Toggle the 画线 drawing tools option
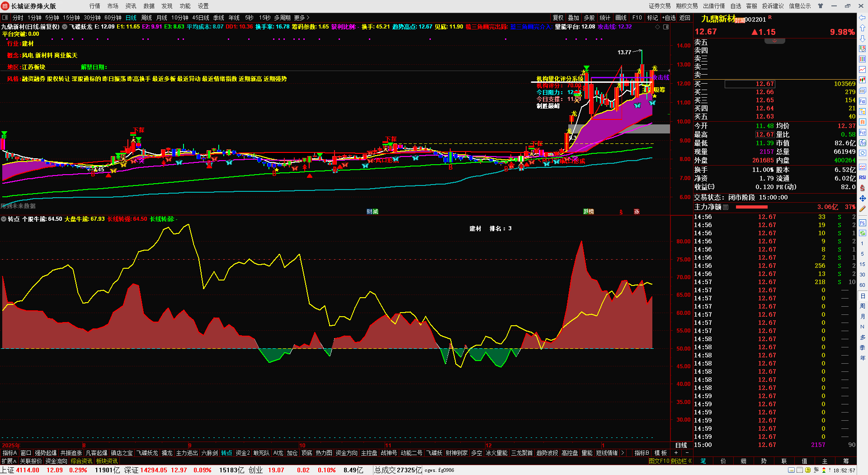This screenshot has width=868, height=475. (x=621, y=18)
